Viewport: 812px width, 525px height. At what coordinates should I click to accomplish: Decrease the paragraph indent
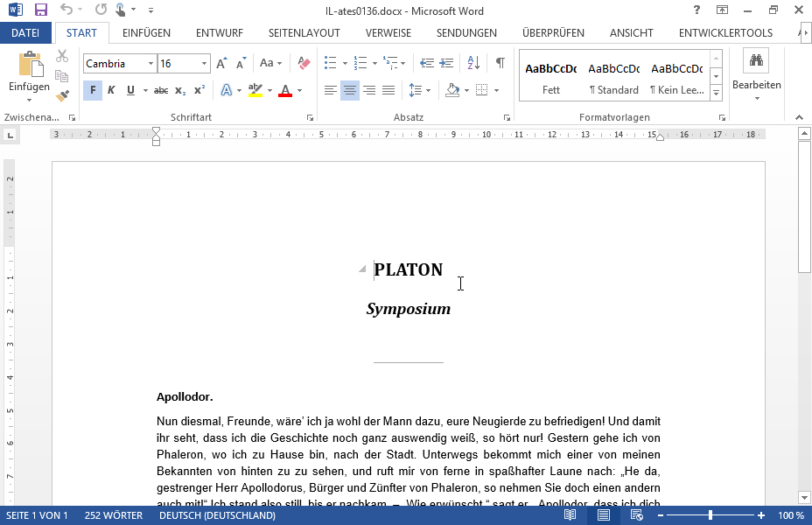coord(427,63)
